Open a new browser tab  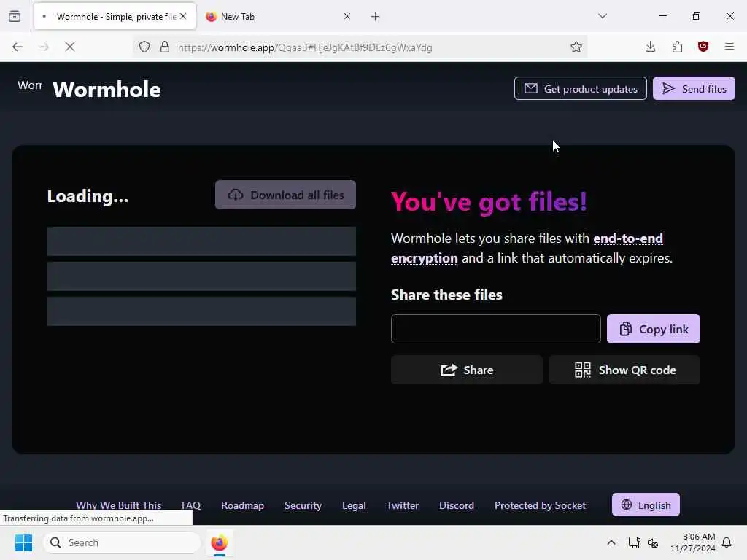coord(376,17)
